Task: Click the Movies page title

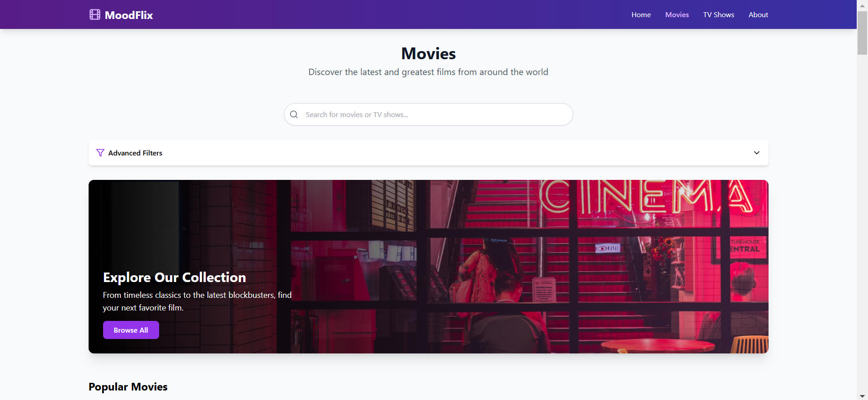Action: tap(428, 54)
